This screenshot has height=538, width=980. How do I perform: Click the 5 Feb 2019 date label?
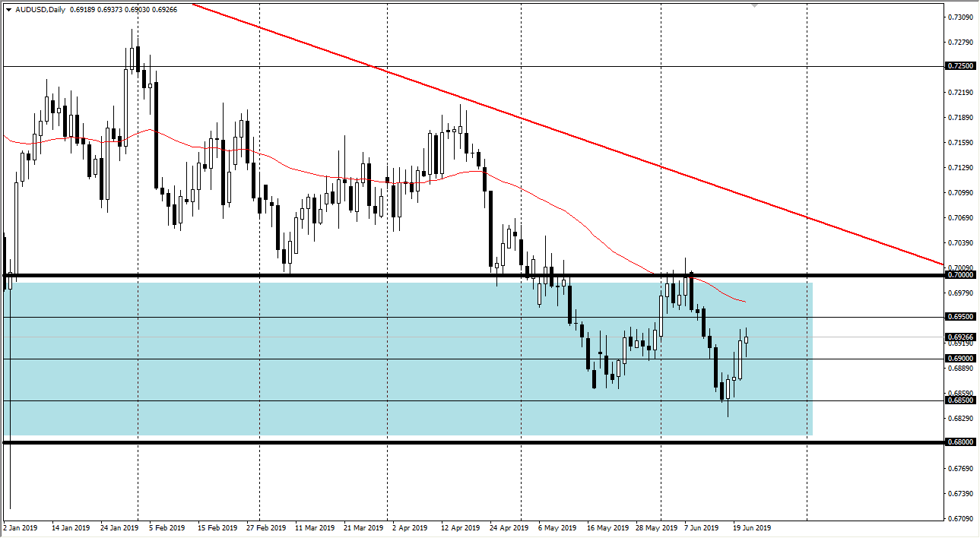tap(167, 527)
